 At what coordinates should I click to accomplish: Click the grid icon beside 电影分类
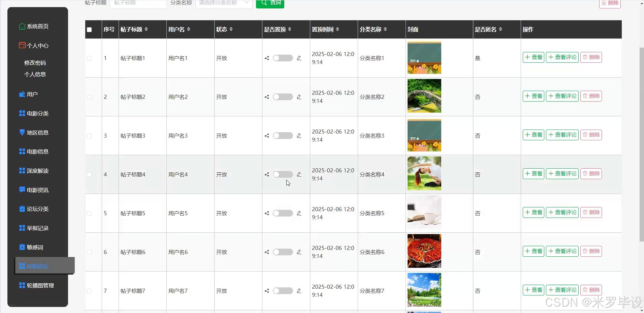coord(22,113)
